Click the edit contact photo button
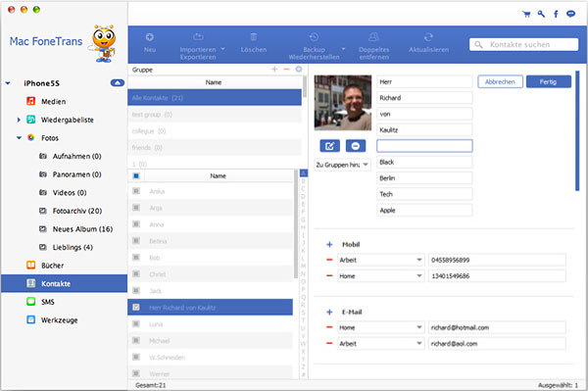588x391 pixels. click(330, 146)
